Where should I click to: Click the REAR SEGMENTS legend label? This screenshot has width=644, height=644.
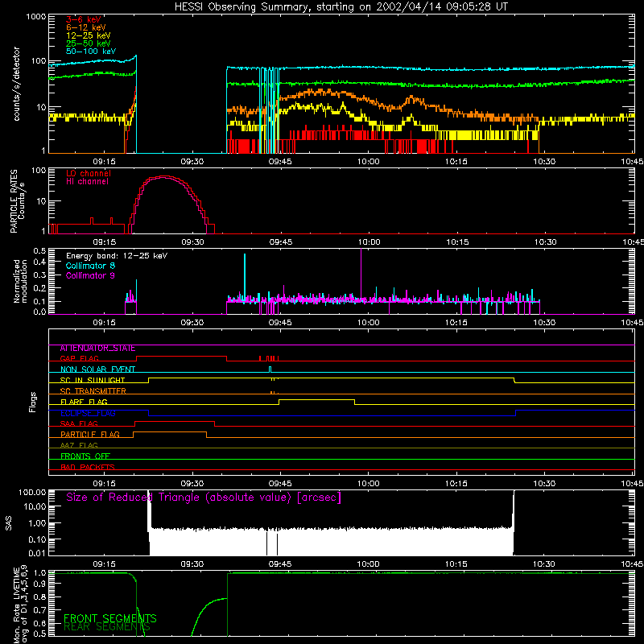(107, 627)
